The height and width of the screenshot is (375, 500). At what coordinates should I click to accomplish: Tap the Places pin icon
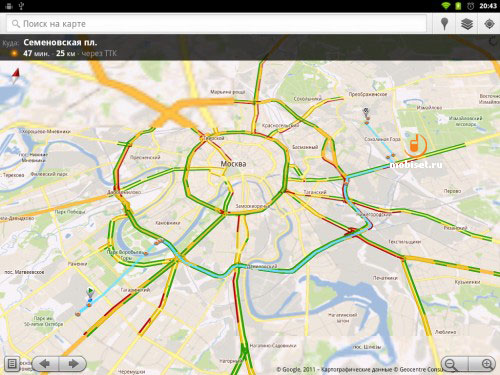pos(444,24)
